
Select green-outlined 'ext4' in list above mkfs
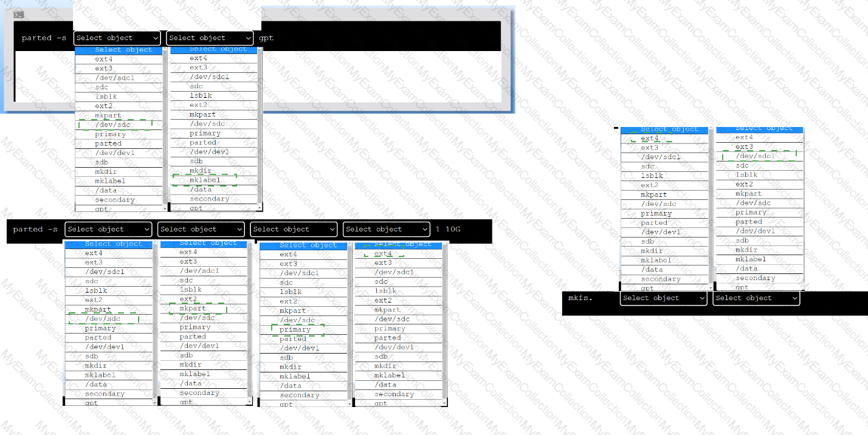click(650, 139)
